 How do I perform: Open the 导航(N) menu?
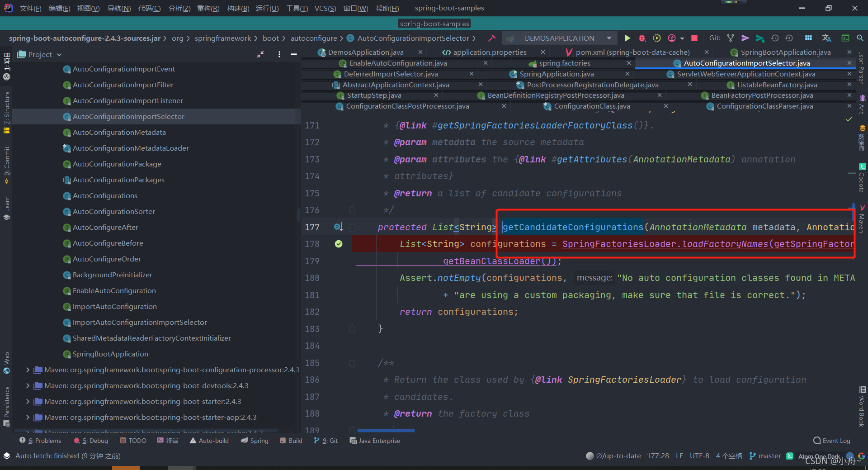pos(119,8)
